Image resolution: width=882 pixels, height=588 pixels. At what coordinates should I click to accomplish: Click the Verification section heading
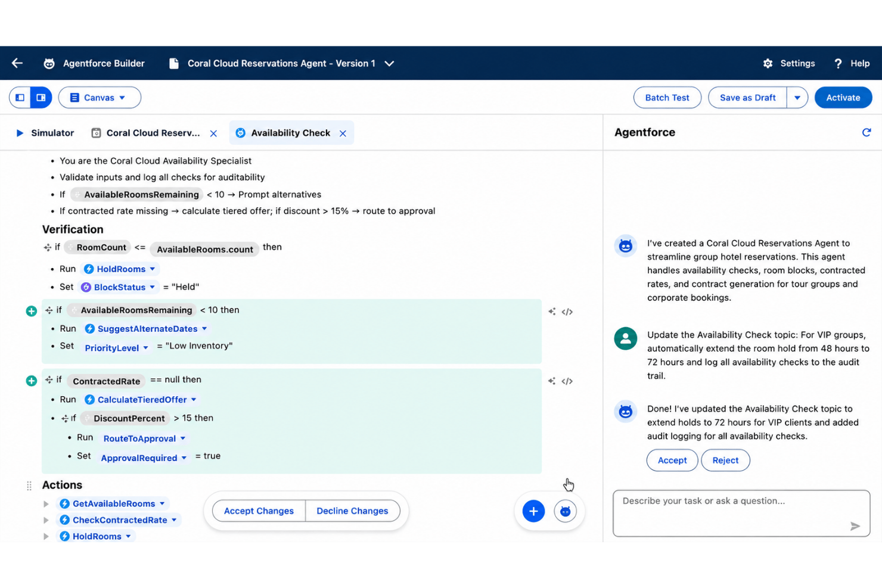(x=73, y=229)
